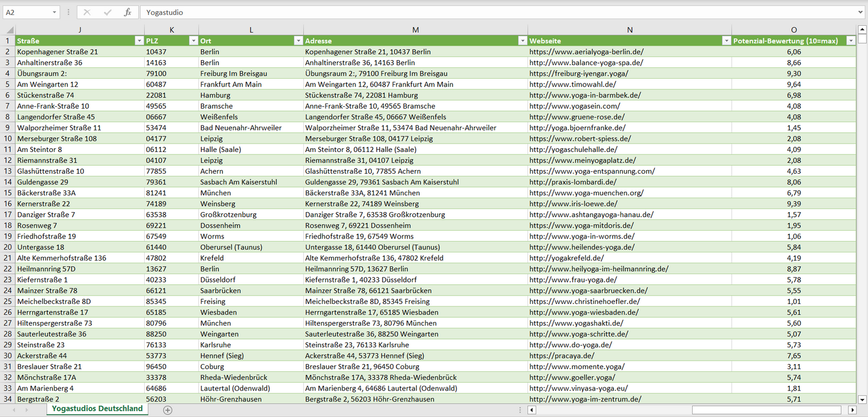
Task: Select the Yogastudios Deutschland sheet tab
Action: coord(97,409)
